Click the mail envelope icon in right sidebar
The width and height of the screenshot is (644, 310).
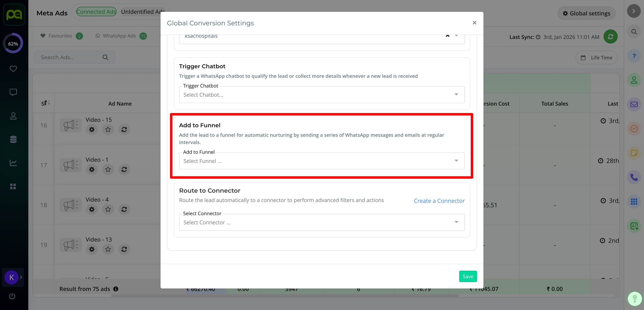634,104
